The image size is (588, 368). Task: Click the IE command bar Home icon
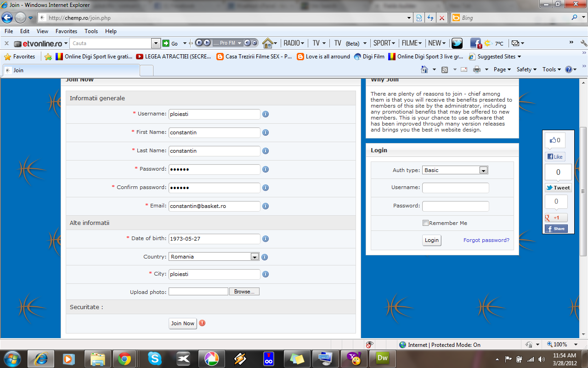click(x=425, y=69)
